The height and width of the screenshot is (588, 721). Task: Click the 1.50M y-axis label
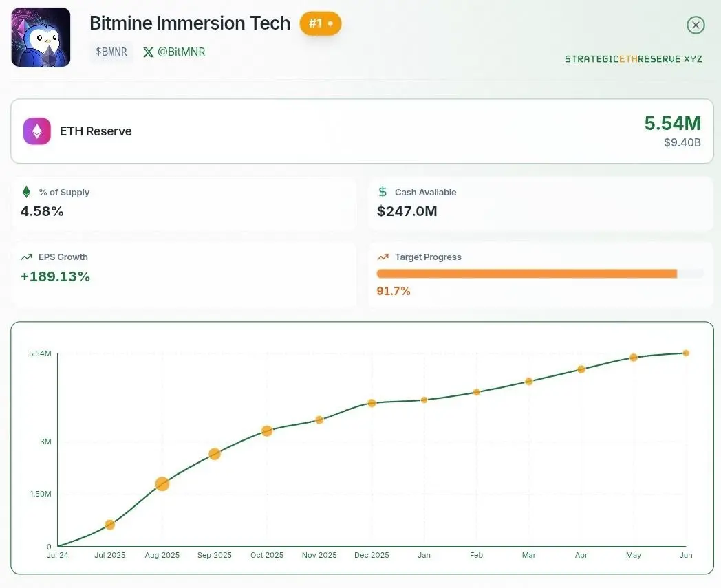coord(41,494)
